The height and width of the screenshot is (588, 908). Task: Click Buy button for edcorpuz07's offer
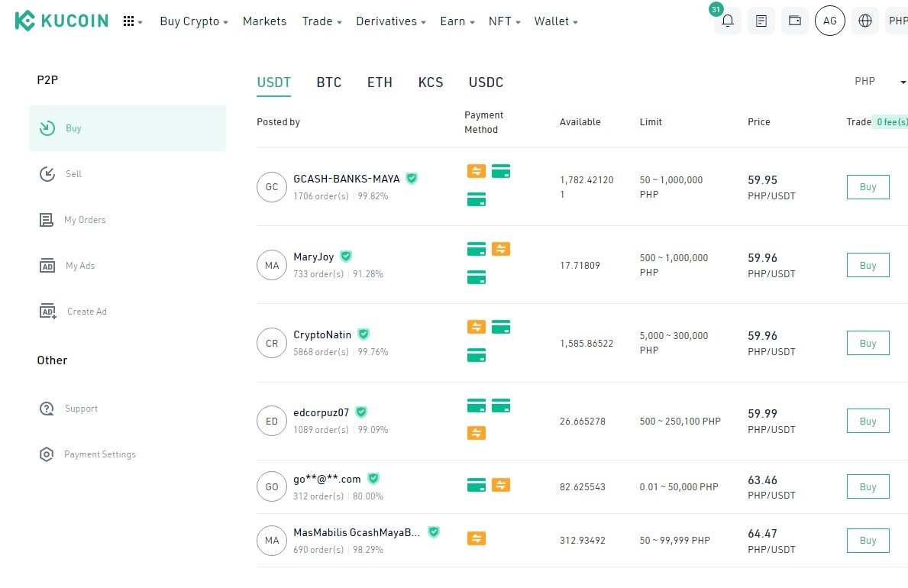868,422
